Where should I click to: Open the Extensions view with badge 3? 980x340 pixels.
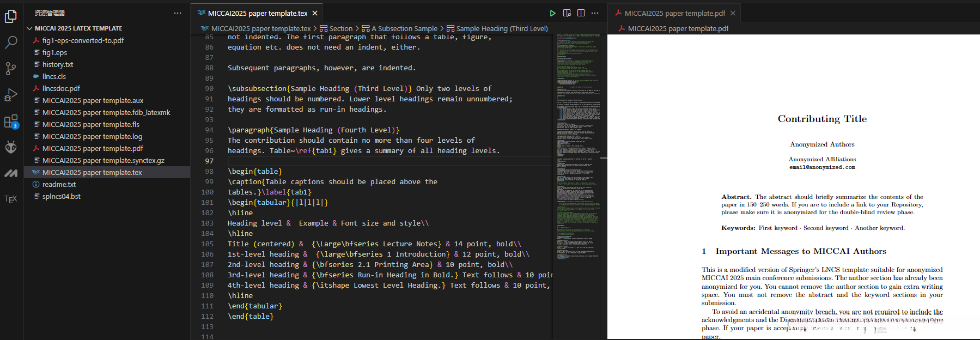(11, 121)
